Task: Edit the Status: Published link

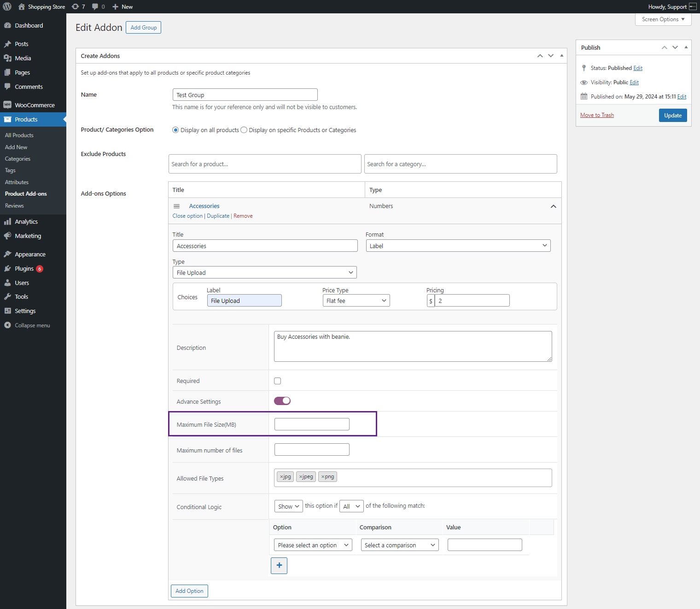Action: [638, 68]
